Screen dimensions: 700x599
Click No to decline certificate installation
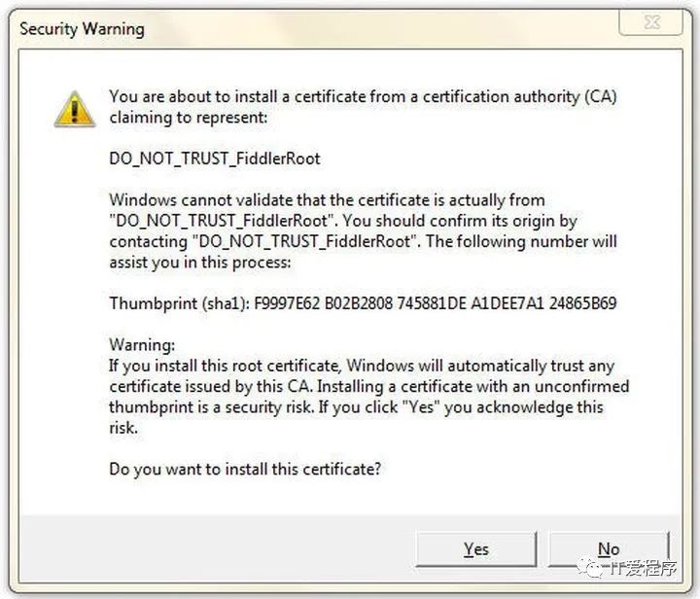[x=609, y=549]
